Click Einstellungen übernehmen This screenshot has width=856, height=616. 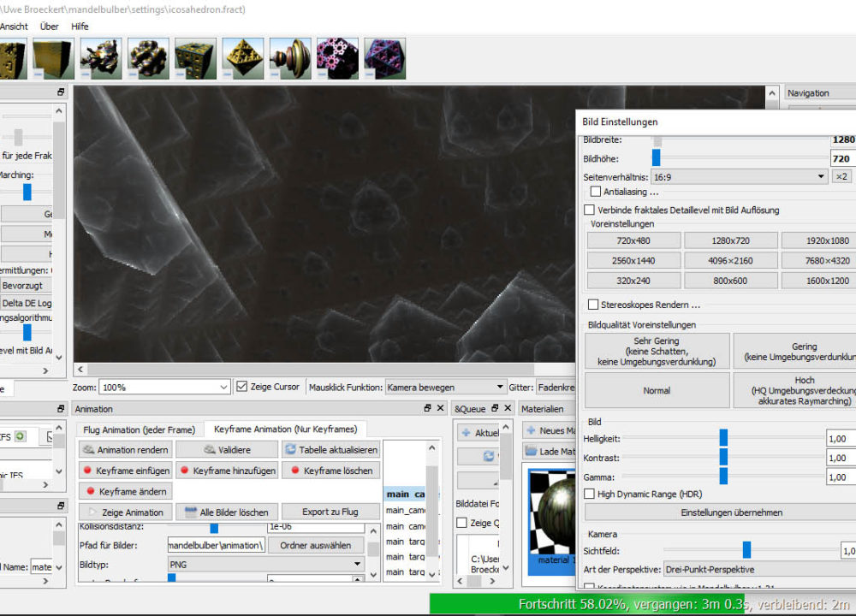pos(721,512)
